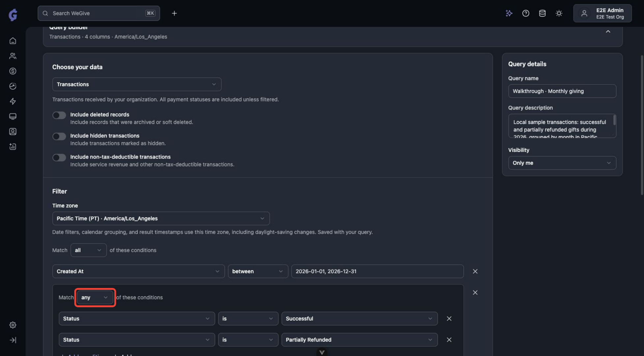
Task: Open the monitor icon in sidebar
Action: pyautogui.click(x=13, y=116)
